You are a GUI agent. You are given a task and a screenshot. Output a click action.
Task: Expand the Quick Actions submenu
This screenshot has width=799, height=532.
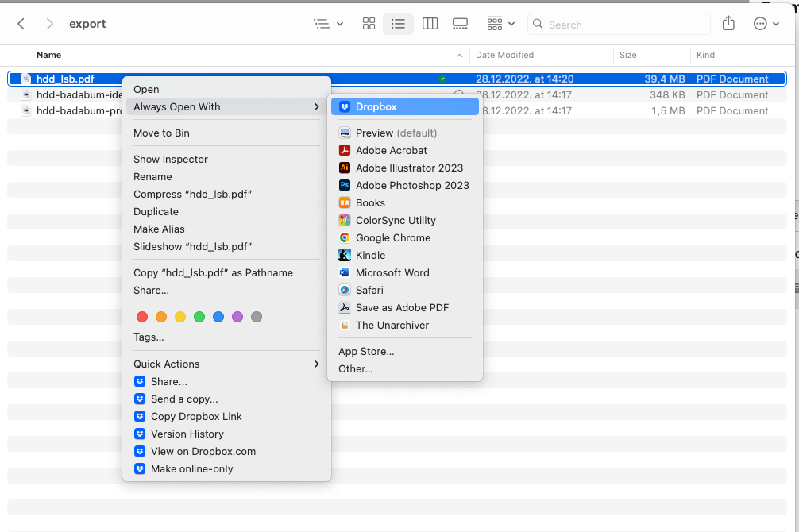pos(167,364)
